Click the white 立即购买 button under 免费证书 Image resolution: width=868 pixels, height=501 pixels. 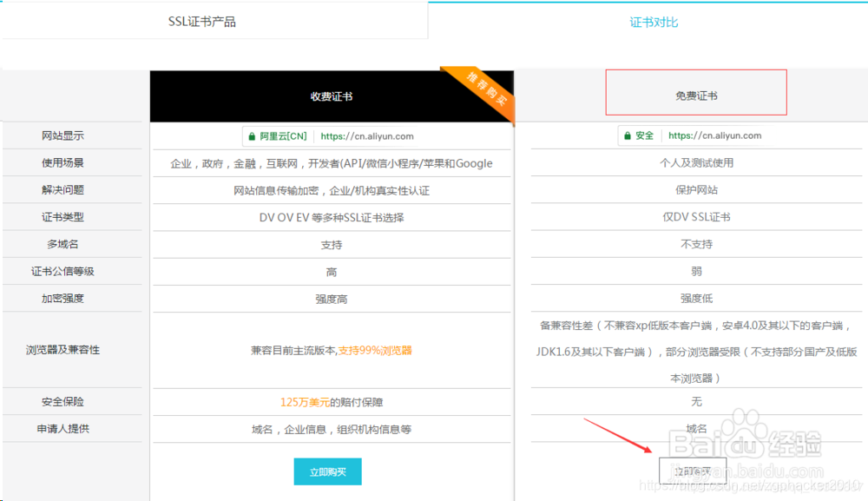pyautogui.click(x=693, y=471)
